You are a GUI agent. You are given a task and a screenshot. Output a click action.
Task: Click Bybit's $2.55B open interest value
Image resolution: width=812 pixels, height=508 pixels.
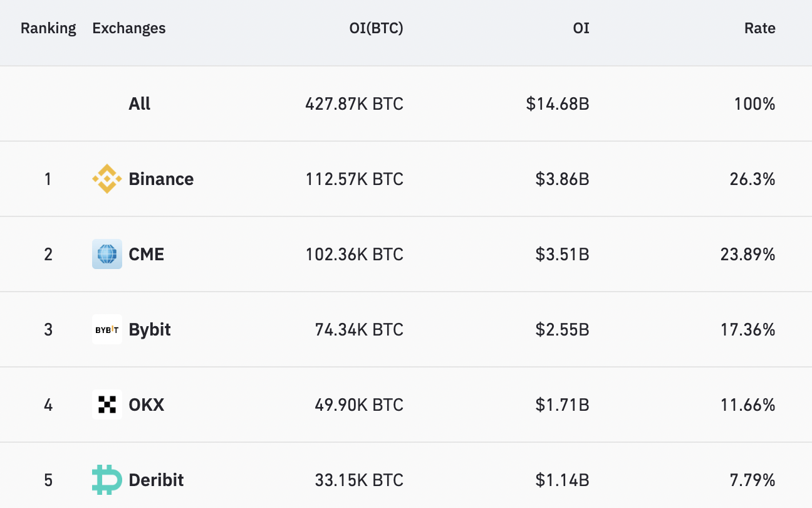coord(562,329)
